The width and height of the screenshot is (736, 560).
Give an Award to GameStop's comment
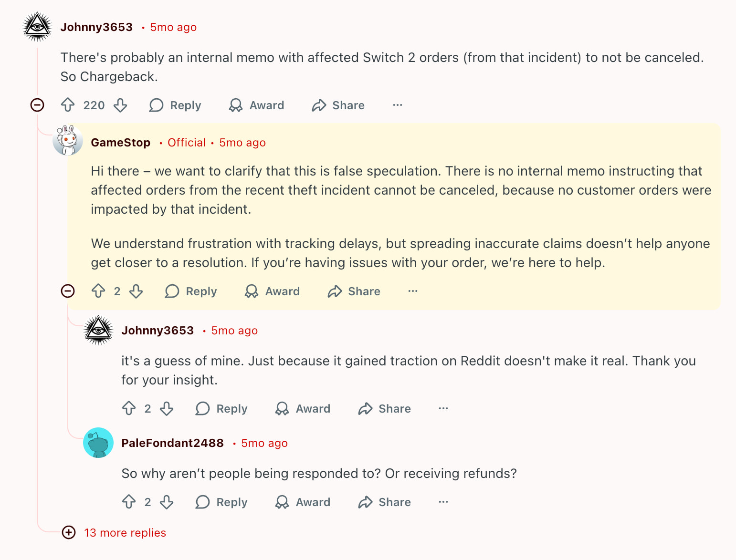point(272,291)
